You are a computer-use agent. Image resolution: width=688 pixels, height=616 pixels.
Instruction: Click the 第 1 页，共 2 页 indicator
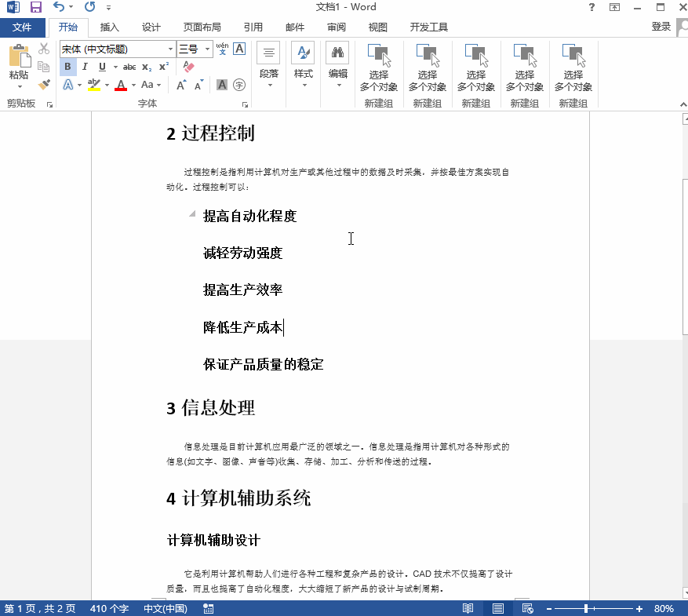[x=40, y=608]
